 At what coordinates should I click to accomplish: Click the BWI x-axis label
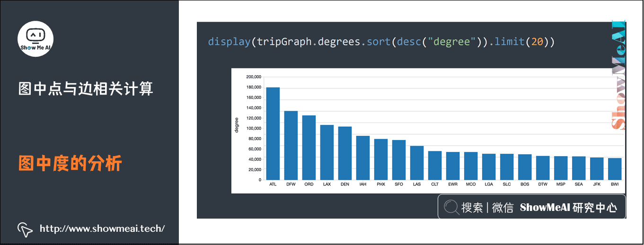[x=615, y=184]
